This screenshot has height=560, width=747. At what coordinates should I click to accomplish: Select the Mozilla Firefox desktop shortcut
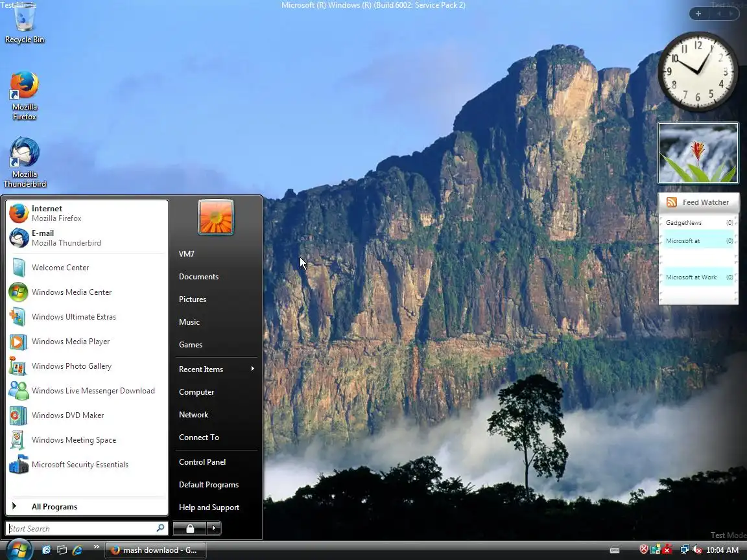(24, 96)
